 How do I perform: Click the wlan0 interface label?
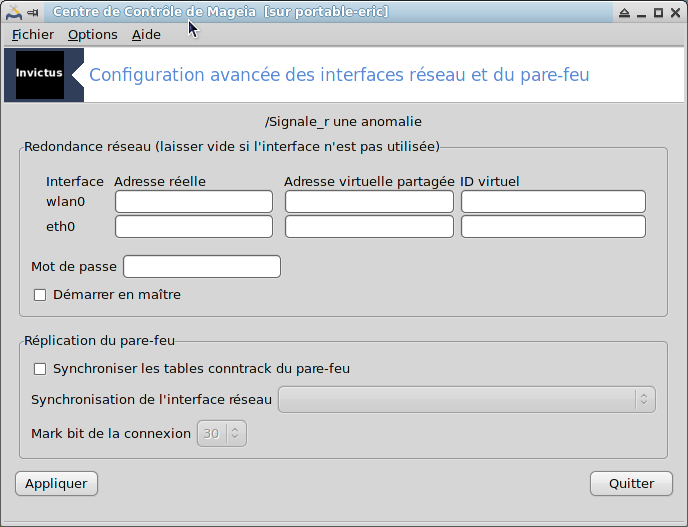pos(65,201)
